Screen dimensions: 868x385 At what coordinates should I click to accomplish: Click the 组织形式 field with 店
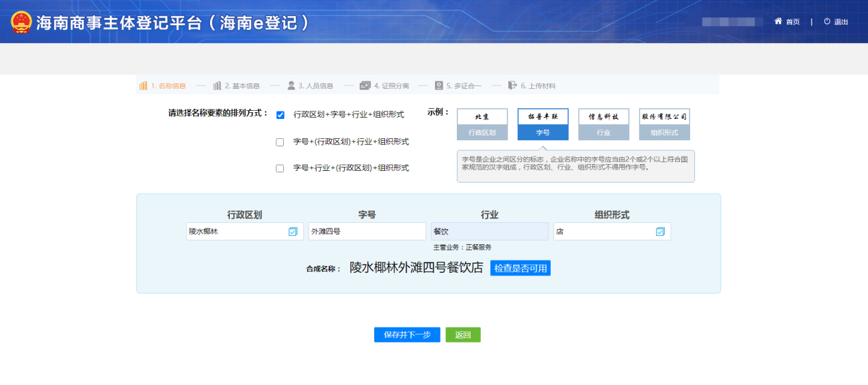tap(612, 232)
